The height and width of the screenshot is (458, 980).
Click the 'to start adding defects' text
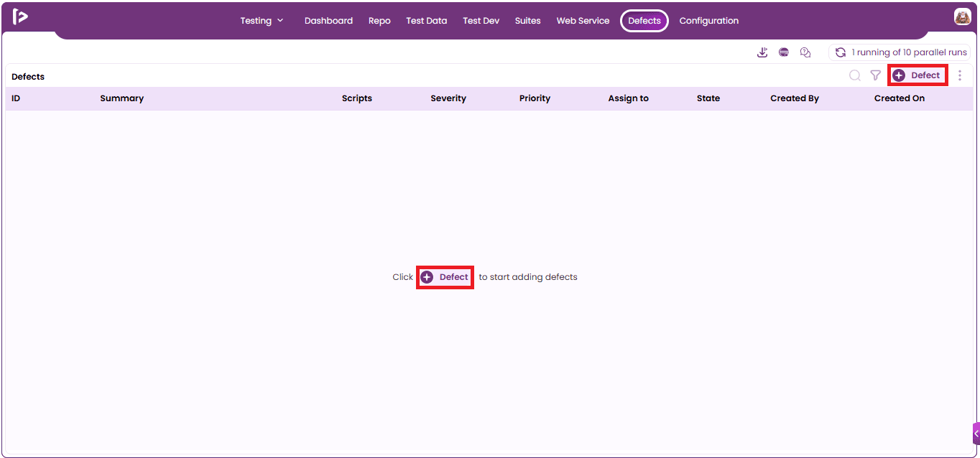click(528, 277)
